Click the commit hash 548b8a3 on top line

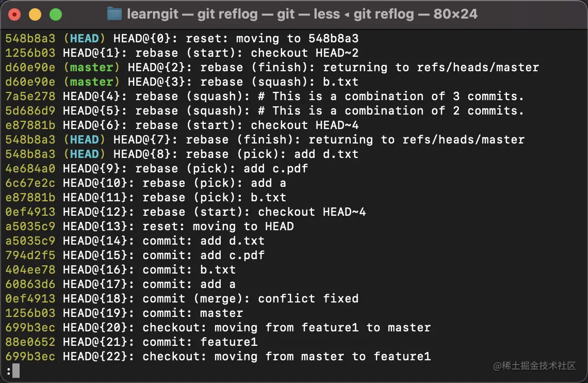30,38
